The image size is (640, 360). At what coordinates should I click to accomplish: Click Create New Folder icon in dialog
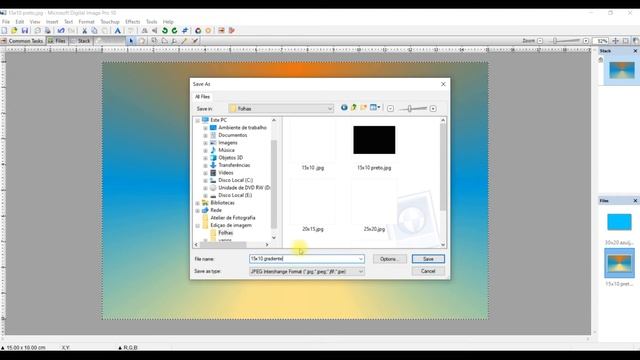pos(363,108)
